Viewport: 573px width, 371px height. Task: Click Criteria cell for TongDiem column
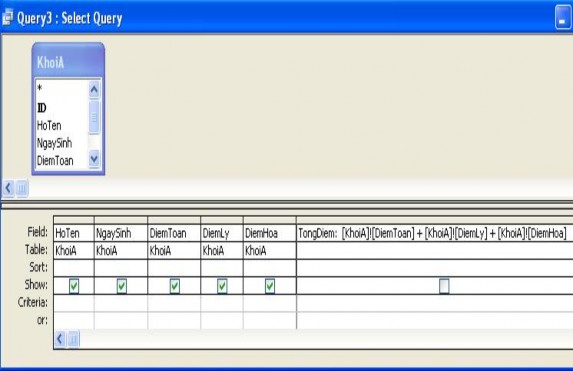click(x=435, y=303)
